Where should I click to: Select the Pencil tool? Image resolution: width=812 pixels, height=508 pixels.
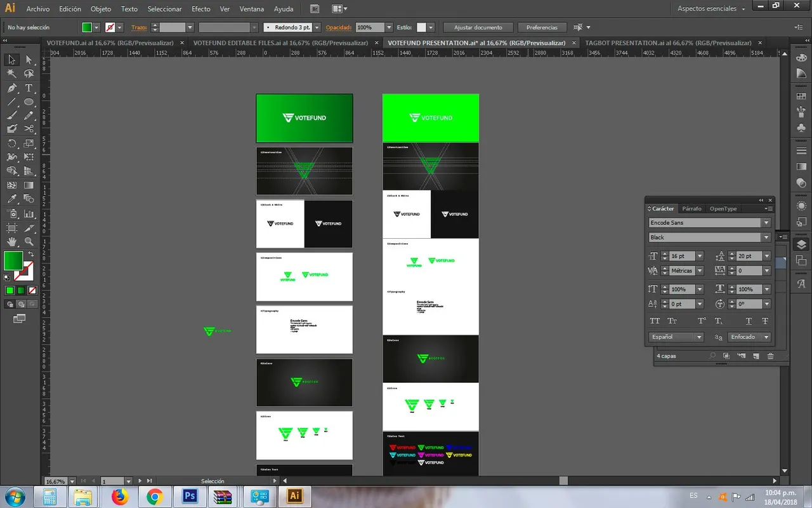29,116
